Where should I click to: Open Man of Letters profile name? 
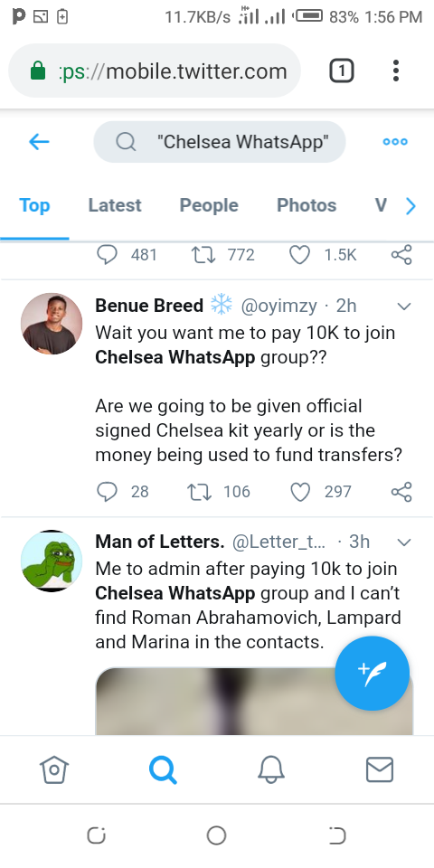pyautogui.click(x=159, y=542)
